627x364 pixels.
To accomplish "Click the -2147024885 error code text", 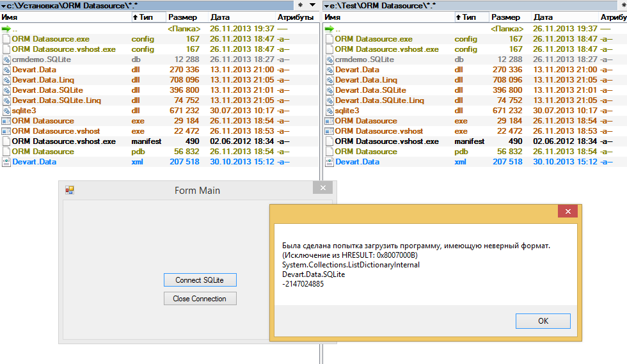I will point(303,284).
